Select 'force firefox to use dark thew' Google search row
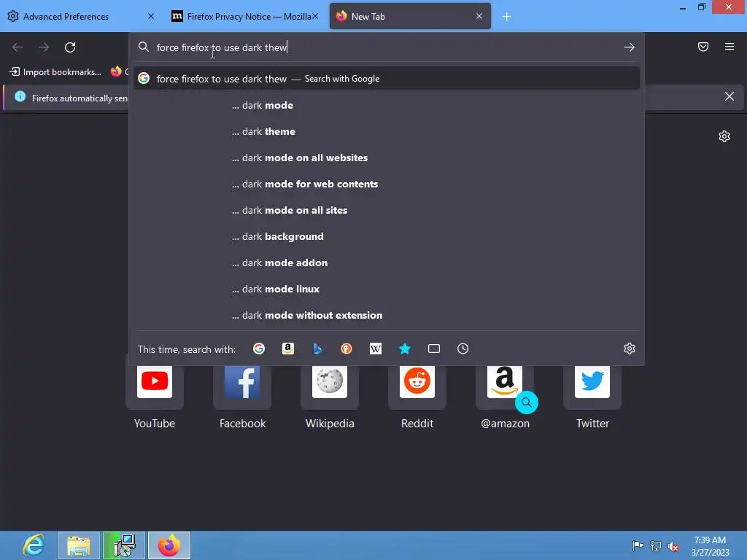Screen dimensions: 747x560 coord(387,79)
